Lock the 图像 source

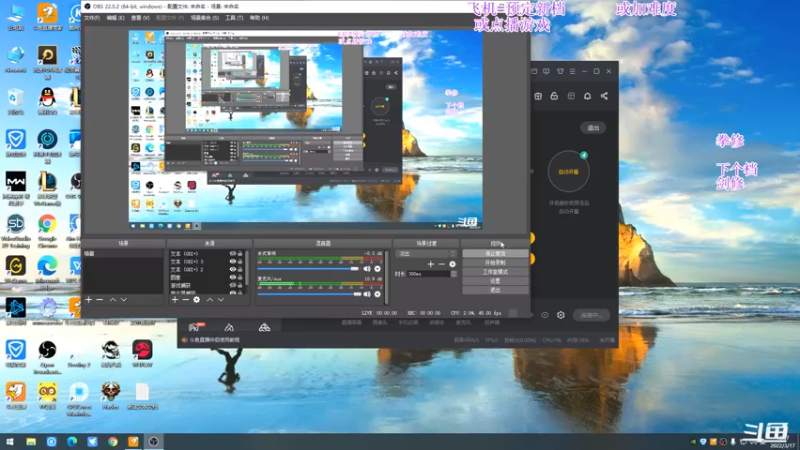click(240, 278)
